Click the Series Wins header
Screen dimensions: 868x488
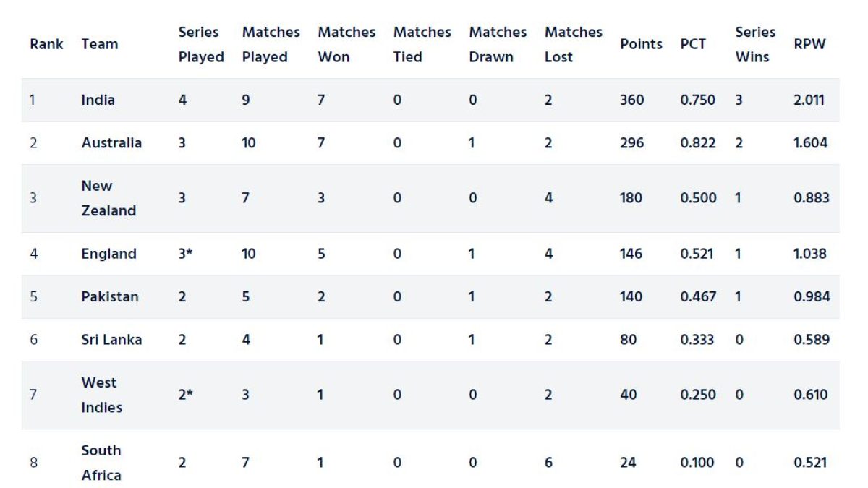[755, 44]
